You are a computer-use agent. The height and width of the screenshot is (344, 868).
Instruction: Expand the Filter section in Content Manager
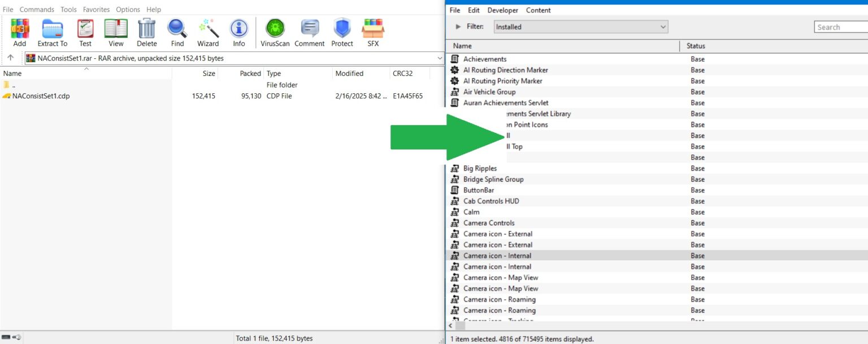pyautogui.click(x=459, y=26)
